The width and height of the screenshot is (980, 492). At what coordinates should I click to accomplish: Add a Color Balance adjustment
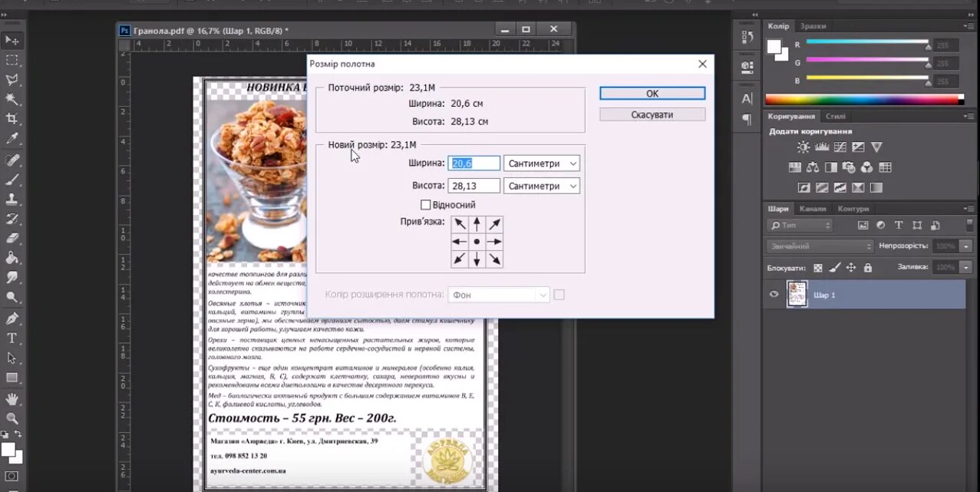[x=812, y=167]
